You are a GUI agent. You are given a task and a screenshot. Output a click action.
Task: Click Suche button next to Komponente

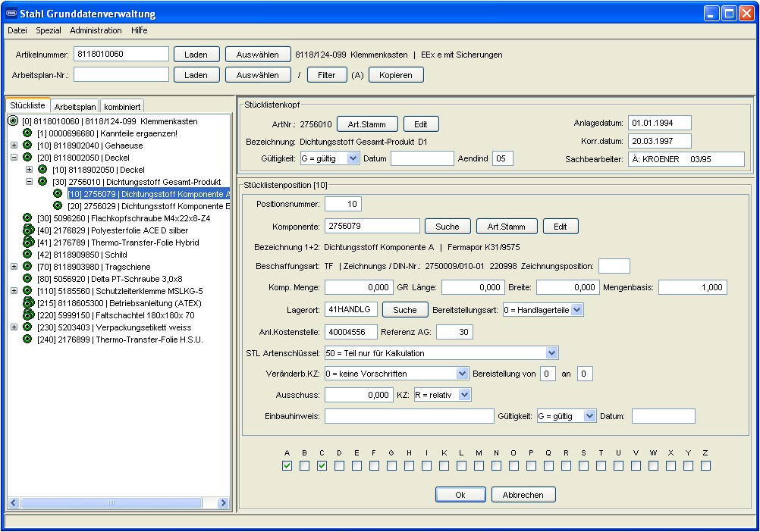tap(448, 227)
